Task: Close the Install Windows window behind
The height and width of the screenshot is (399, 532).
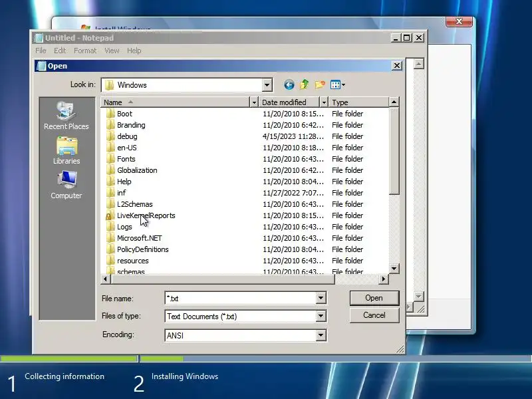Action: point(459,21)
